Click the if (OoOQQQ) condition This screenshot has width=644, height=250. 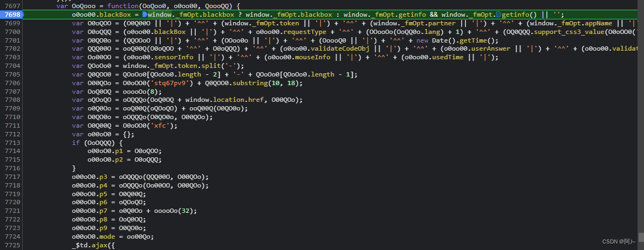[97, 143]
